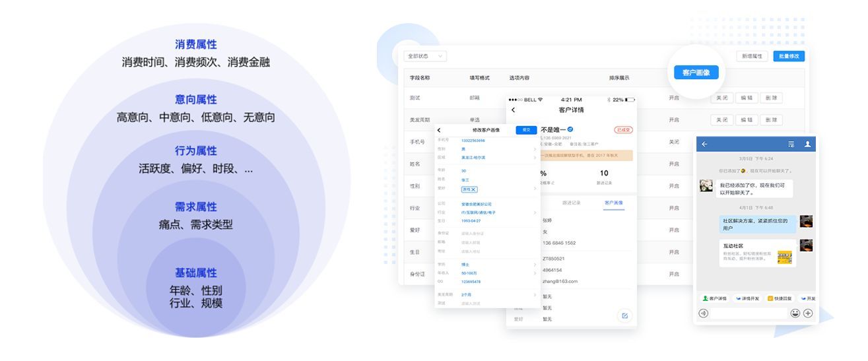Click the phone number 136 6846 1562

[558, 243]
